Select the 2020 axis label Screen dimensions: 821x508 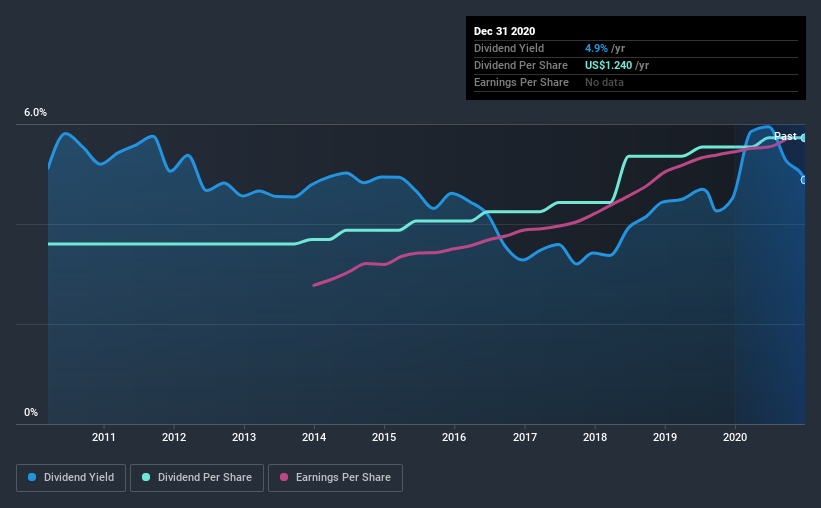(735, 437)
